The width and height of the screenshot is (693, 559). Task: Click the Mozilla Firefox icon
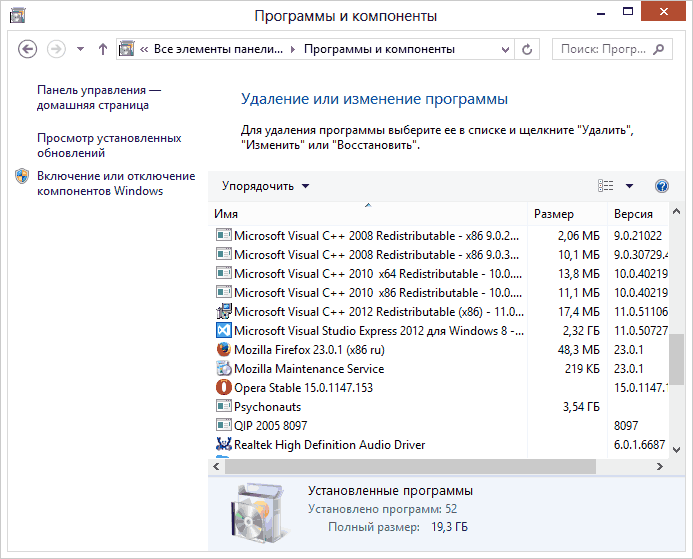click(224, 349)
